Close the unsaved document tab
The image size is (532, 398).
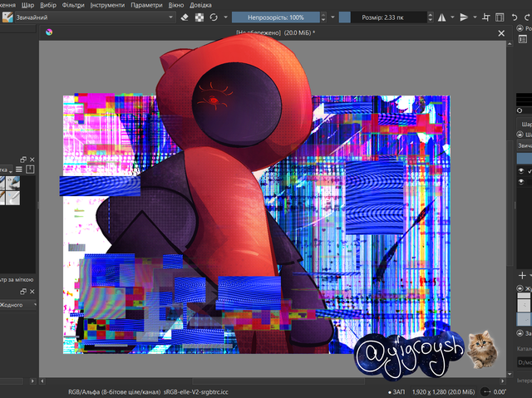(501, 33)
